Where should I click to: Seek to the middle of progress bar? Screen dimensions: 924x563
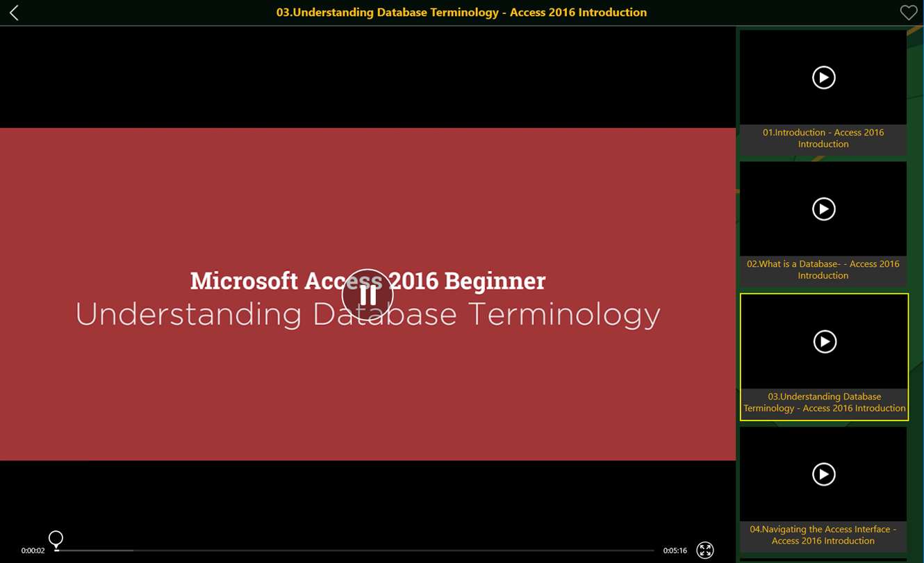point(355,550)
